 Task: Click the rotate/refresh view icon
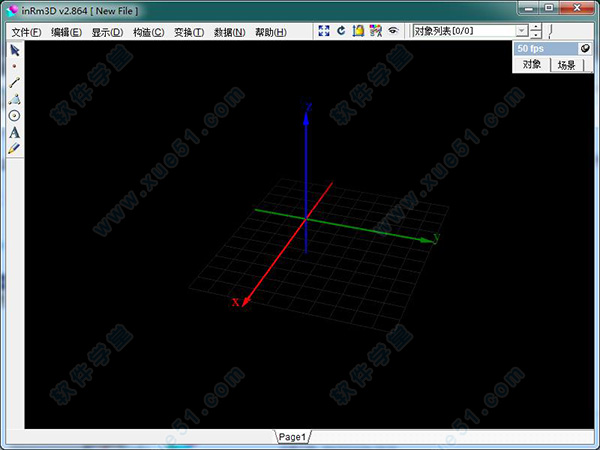coord(341,32)
